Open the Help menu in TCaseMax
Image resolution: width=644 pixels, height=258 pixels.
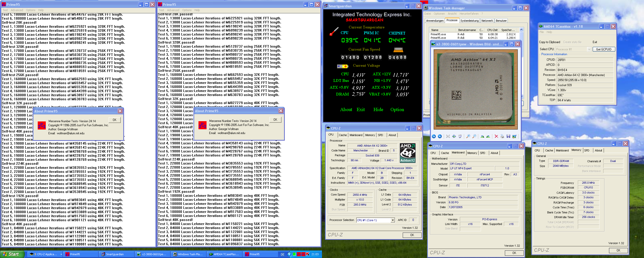click(549, 32)
